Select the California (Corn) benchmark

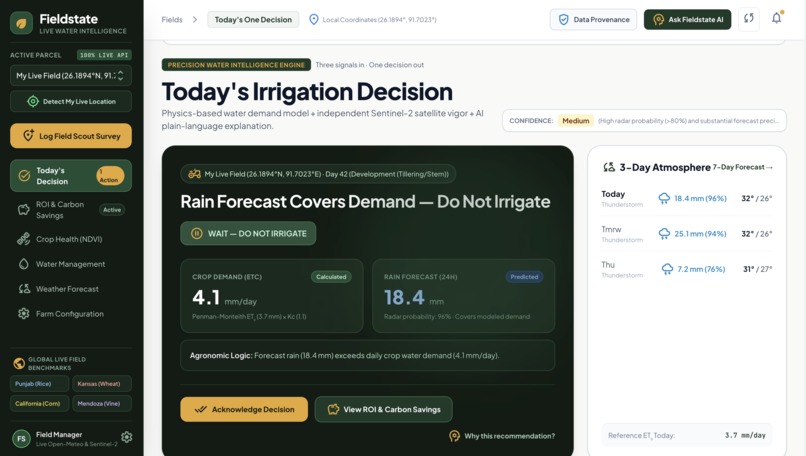[x=40, y=403]
